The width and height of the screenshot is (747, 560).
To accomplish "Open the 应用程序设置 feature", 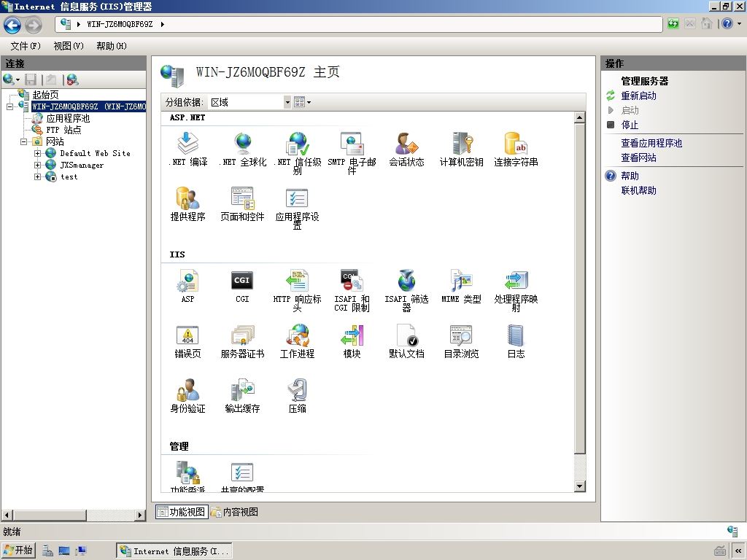I will pos(298,208).
